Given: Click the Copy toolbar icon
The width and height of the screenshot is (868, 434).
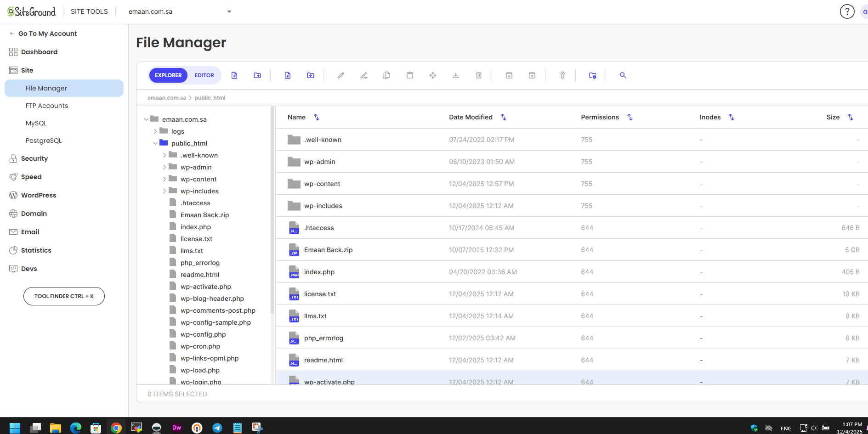Looking at the screenshot, I should tap(386, 75).
